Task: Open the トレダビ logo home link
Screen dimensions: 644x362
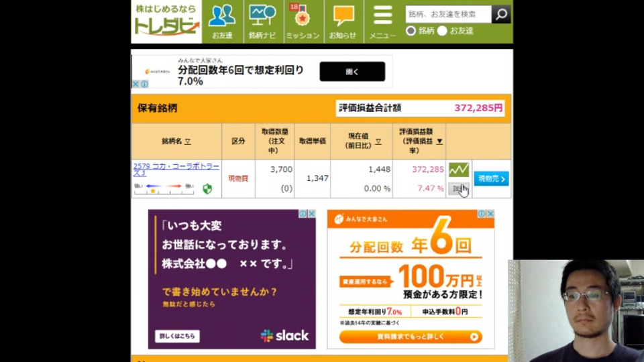Action: point(166,21)
